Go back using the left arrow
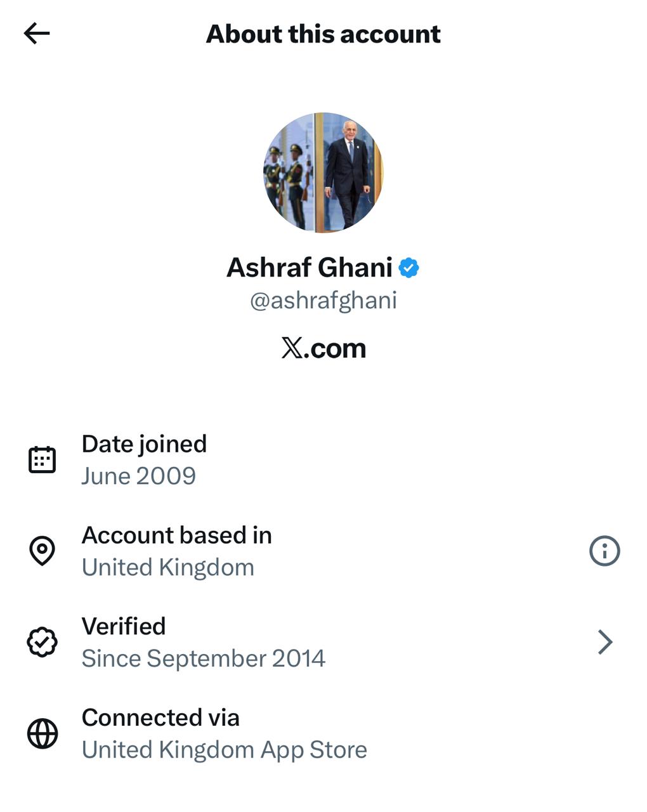647x812 pixels. click(x=37, y=34)
